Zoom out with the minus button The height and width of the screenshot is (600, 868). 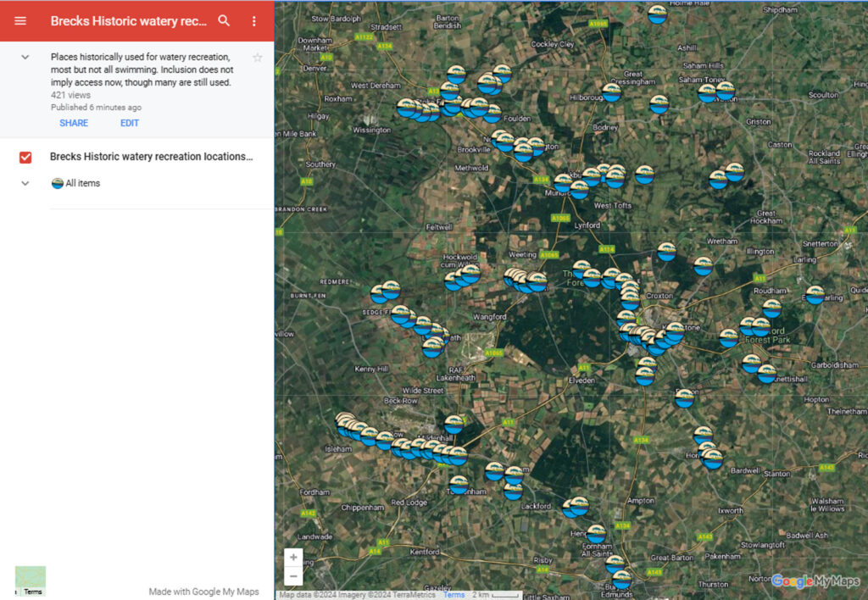(x=293, y=576)
